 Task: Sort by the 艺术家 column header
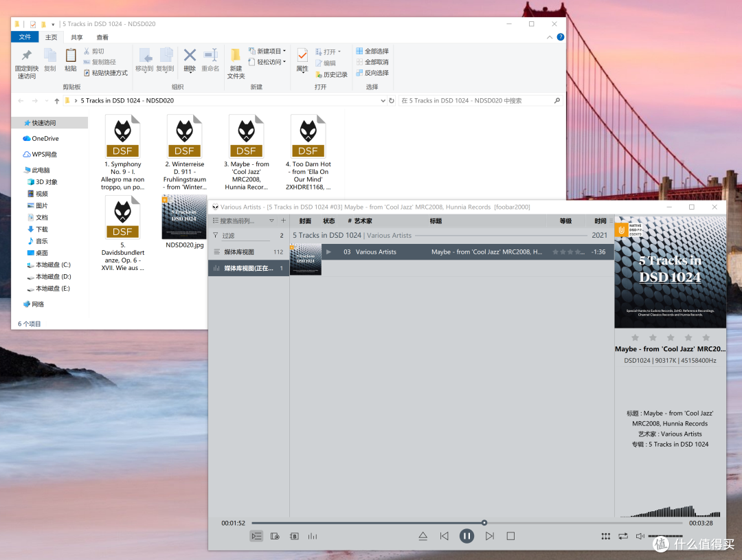(363, 221)
